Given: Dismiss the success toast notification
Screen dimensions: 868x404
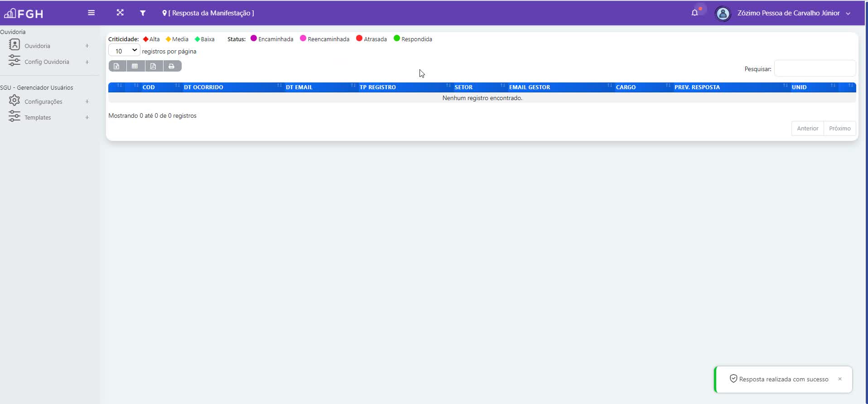Looking at the screenshot, I should tap(840, 379).
